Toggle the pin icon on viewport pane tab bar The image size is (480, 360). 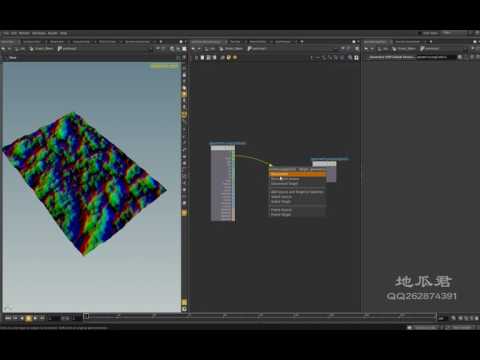[x=181, y=42]
